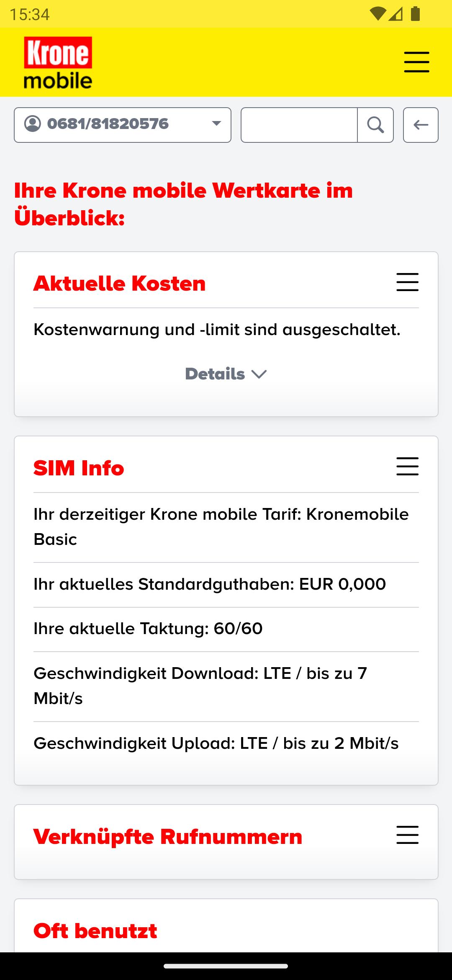Tap the Standardguthaben EUR 0,000 row
This screenshot has height=980, width=452.
(x=226, y=584)
